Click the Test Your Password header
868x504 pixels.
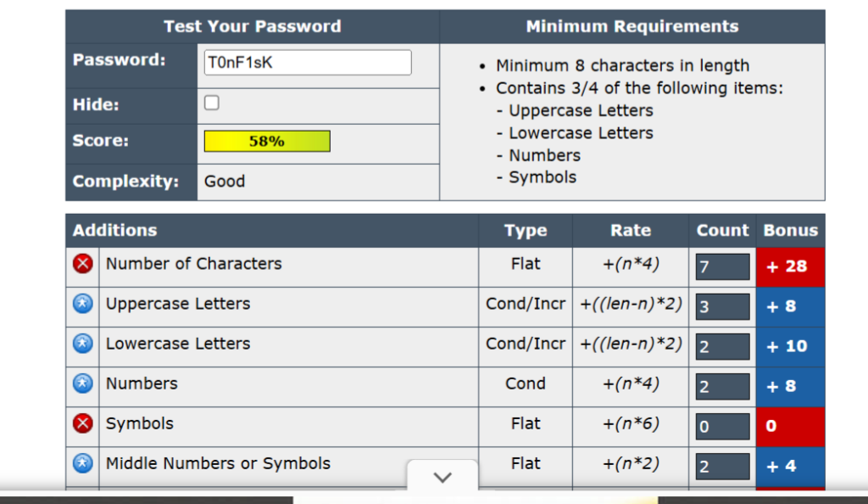coord(253,26)
